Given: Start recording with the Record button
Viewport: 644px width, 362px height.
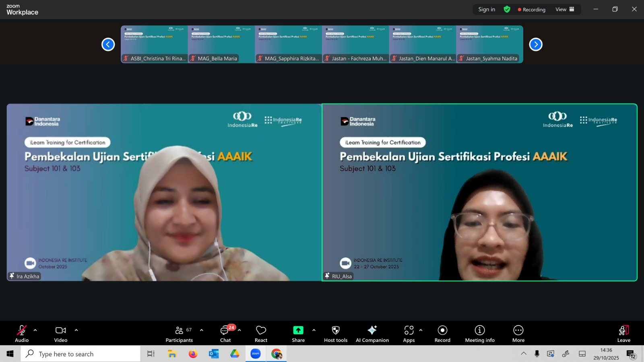Looking at the screenshot, I should (442, 333).
